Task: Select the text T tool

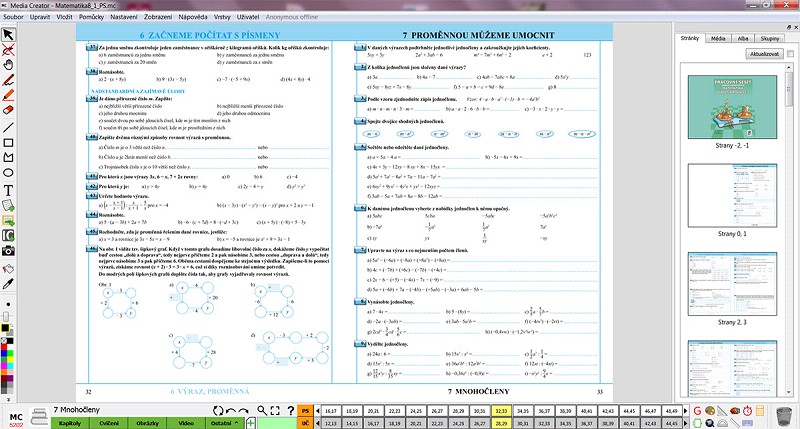Action: click(8, 190)
